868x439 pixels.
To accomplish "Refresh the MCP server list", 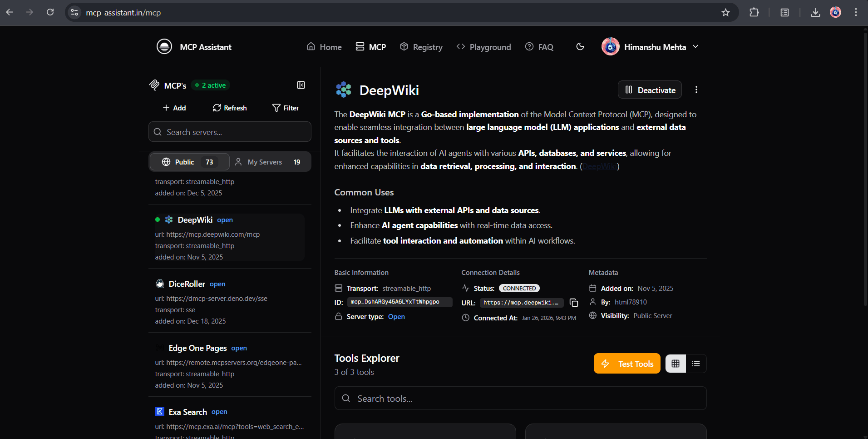I will point(230,108).
